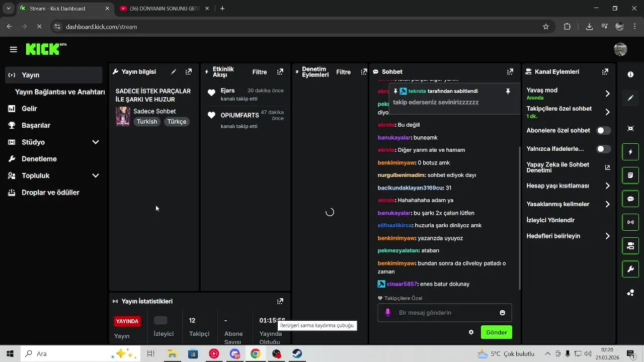Viewport: 644px width, 362px height.
Task: Open Chrome from the Windows taskbar
Action: 256,354
